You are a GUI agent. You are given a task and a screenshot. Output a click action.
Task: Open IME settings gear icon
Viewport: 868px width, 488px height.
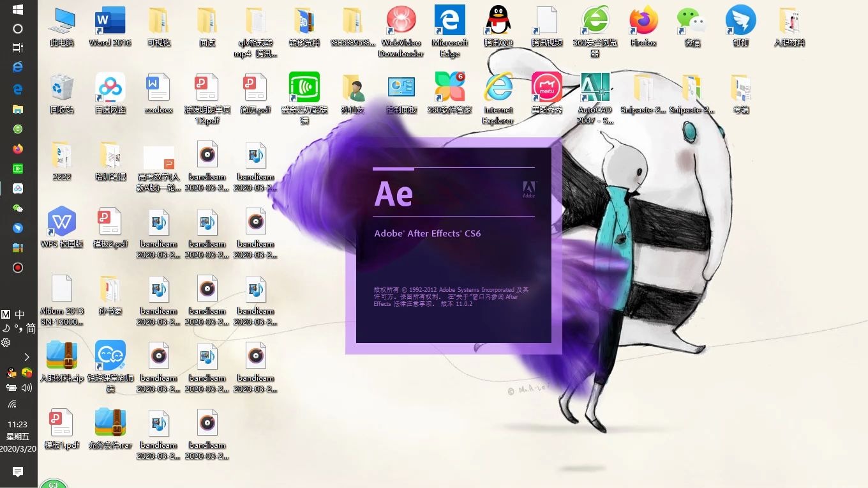click(6, 342)
